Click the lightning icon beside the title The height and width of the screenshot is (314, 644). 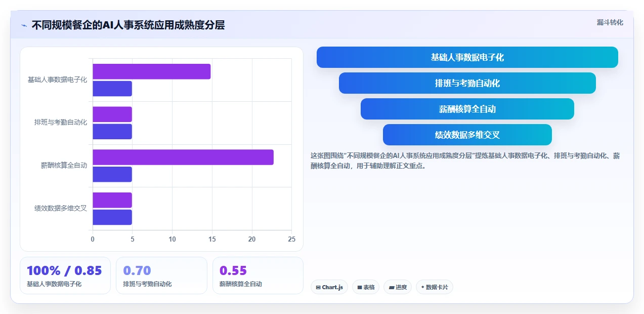(24, 25)
